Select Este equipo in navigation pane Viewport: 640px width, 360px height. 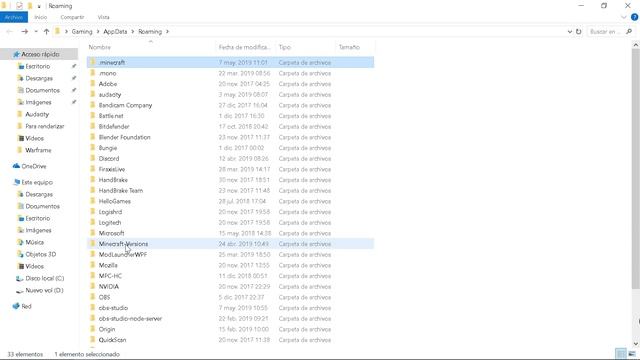[x=37, y=182]
